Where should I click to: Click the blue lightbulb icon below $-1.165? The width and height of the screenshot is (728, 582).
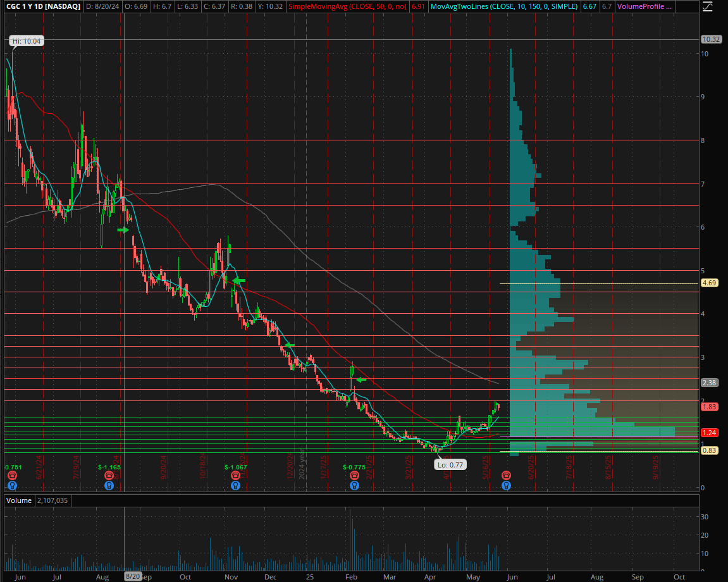[x=109, y=486]
